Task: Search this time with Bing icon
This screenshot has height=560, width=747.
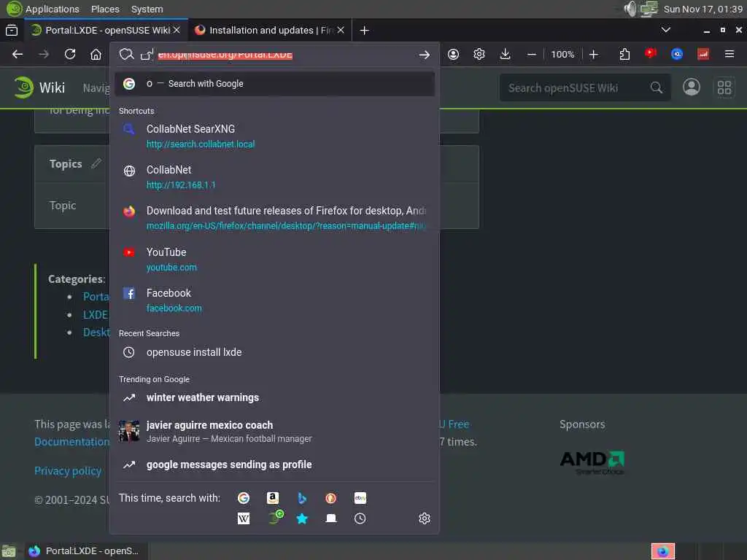Action: point(301,498)
